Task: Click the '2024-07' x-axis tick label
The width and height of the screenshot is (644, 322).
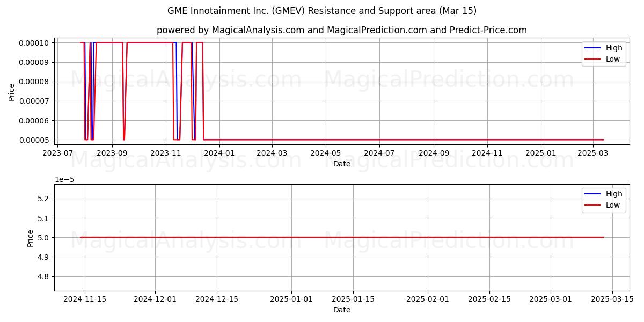Action: pos(379,153)
